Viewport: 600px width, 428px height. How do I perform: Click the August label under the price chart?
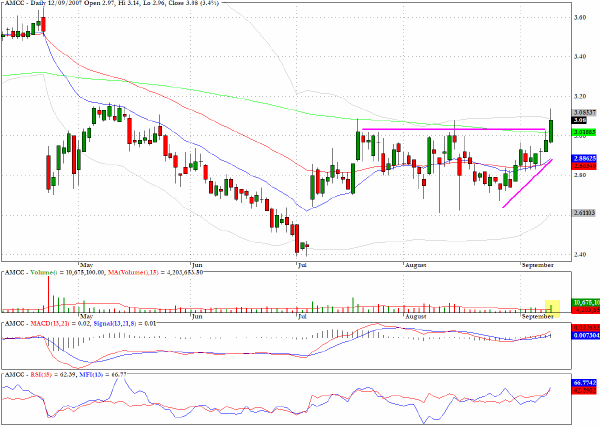(x=416, y=265)
